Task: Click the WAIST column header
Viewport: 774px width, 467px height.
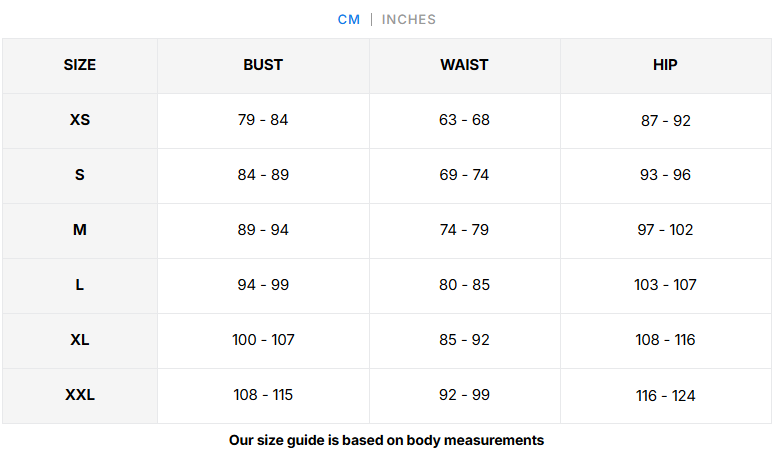Action: pos(464,65)
